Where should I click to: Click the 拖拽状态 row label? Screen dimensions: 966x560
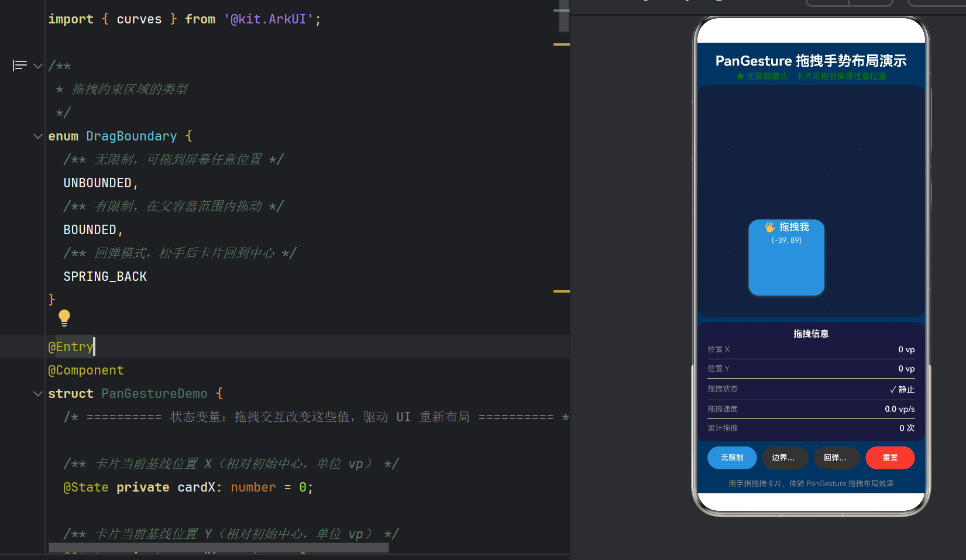pos(723,389)
